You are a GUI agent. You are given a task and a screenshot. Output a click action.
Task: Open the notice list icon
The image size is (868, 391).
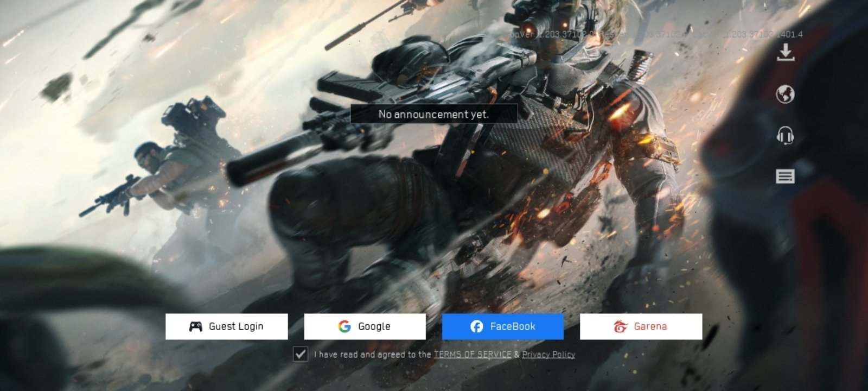pyautogui.click(x=785, y=176)
